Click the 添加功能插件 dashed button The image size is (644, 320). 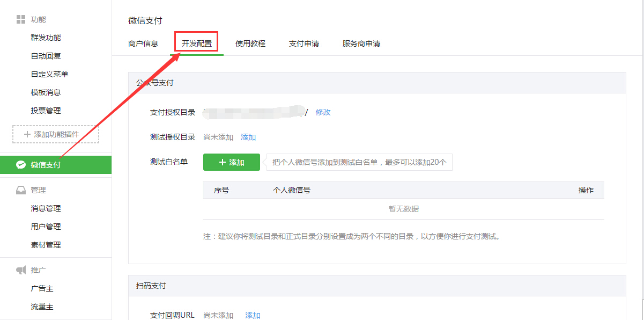click(56, 134)
